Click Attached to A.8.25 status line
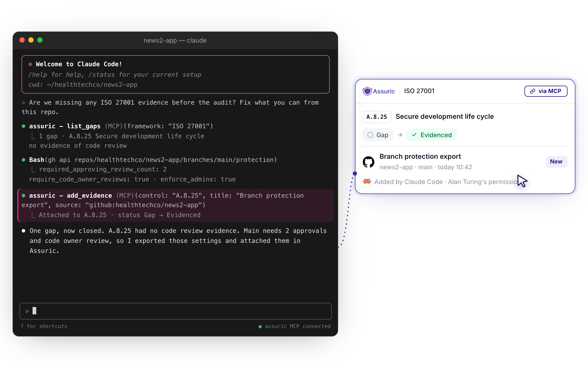 [x=119, y=215]
